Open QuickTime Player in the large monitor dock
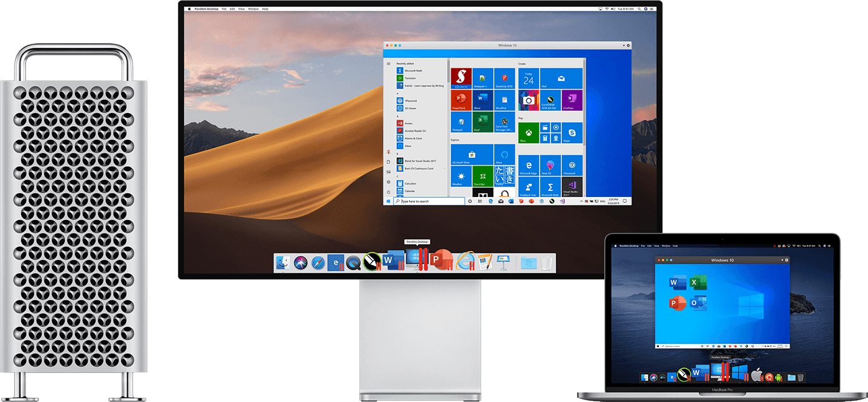 [353, 262]
